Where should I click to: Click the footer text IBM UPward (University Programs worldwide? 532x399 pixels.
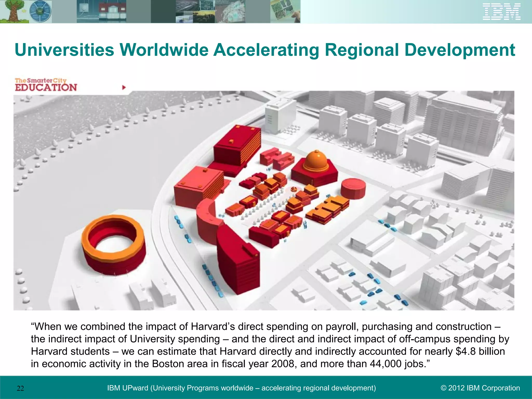180,388
